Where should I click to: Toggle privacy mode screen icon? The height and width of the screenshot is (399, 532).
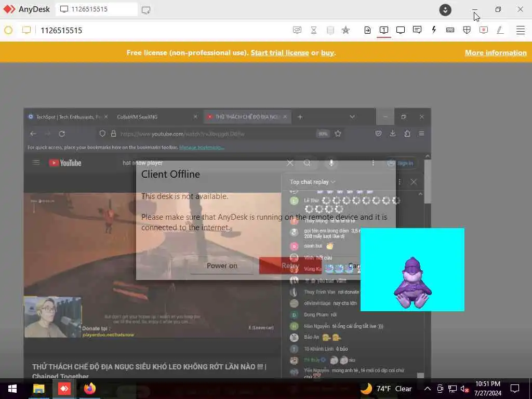tap(297, 30)
